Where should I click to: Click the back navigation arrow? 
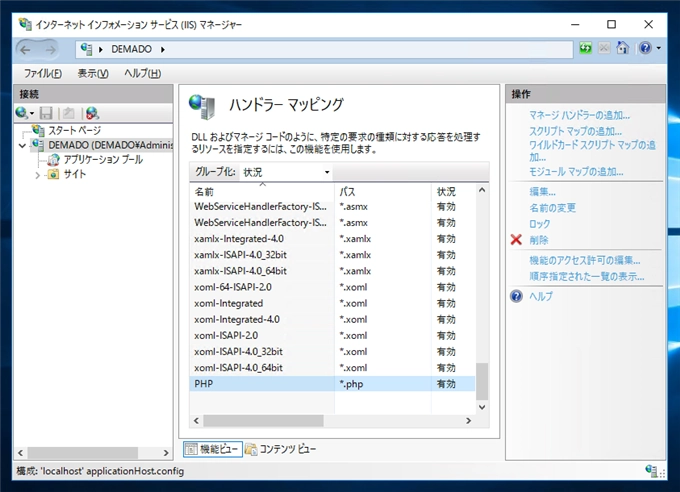coord(26,50)
